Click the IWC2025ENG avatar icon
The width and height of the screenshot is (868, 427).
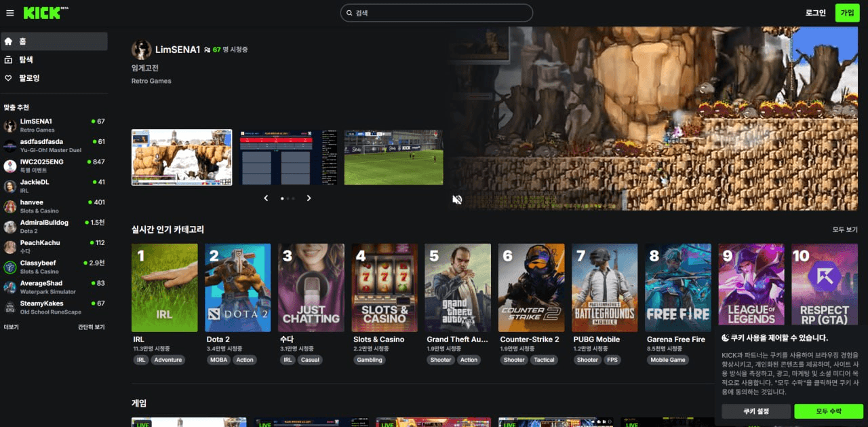10,166
